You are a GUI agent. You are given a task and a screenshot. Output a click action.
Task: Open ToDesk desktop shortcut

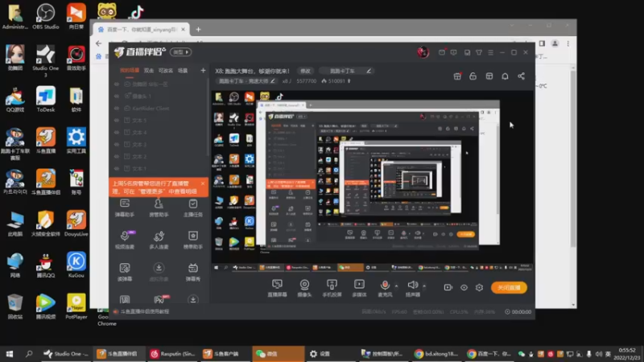coord(46,99)
